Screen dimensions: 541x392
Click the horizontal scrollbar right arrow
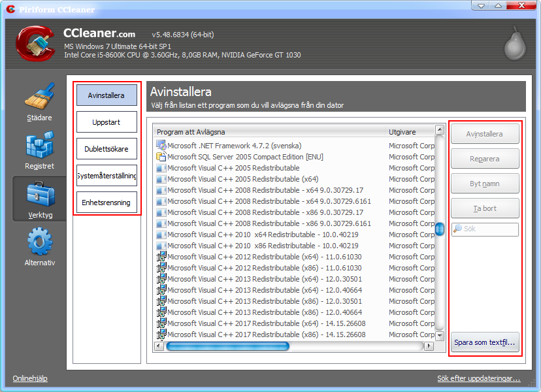point(429,346)
